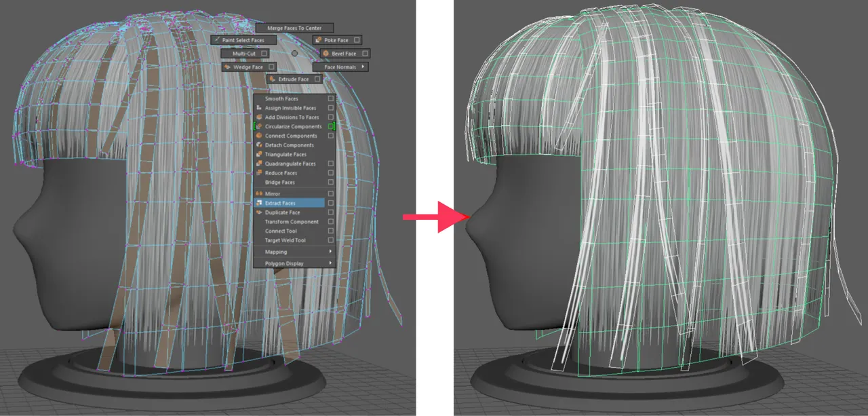Select the Bevel Face tool icon
Screen dimensions: 868x416
click(325, 54)
